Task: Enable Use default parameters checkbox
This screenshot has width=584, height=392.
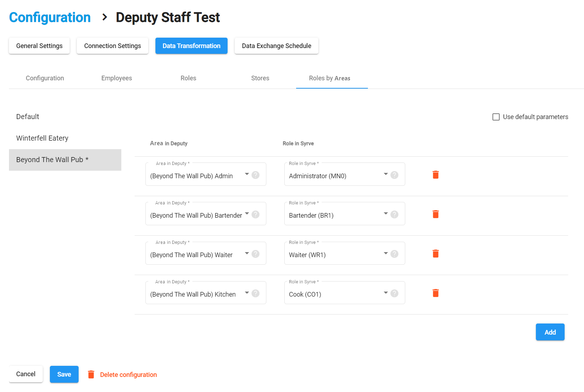Action: (496, 117)
